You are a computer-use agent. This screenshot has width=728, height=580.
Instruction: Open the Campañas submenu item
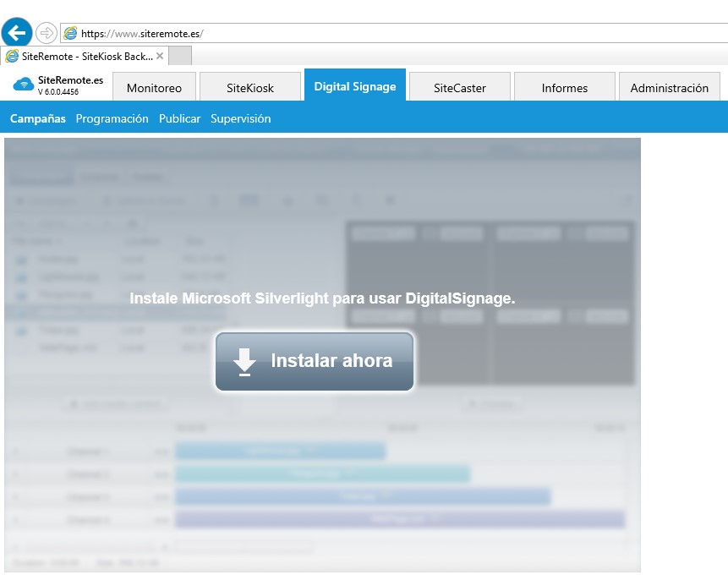click(38, 119)
